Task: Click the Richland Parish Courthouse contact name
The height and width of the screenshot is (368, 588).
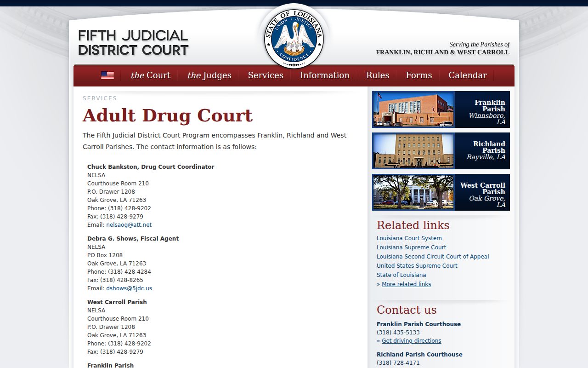Action: pyautogui.click(x=419, y=355)
